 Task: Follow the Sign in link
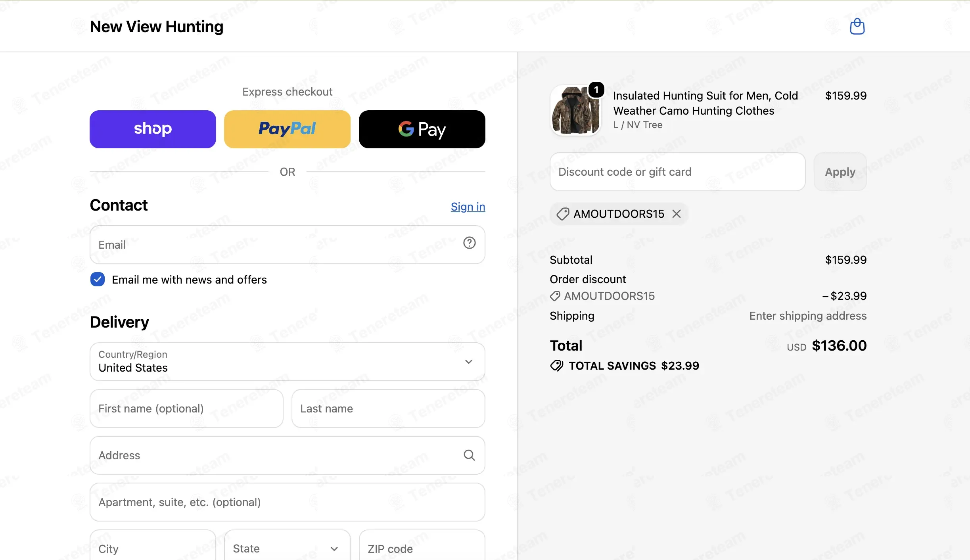click(468, 207)
